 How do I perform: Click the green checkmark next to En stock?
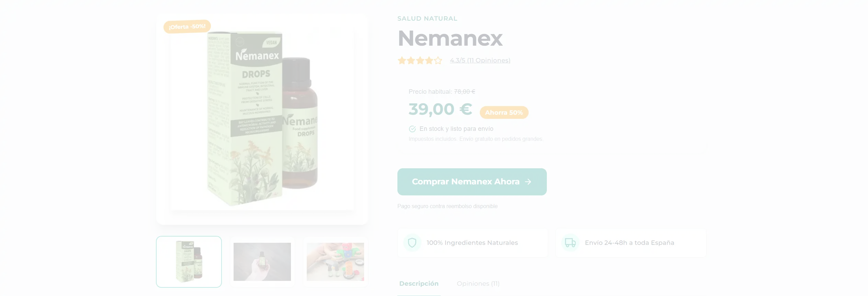[412, 129]
